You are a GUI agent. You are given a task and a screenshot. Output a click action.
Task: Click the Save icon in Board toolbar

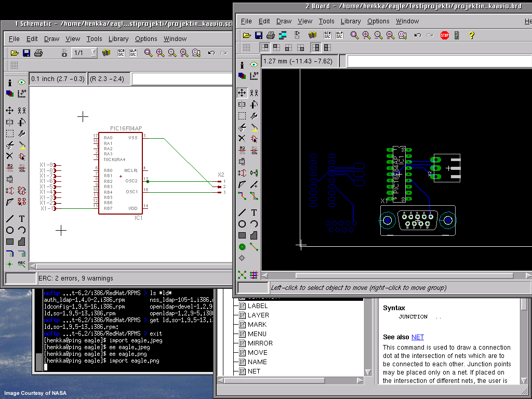click(x=259, y=35)
